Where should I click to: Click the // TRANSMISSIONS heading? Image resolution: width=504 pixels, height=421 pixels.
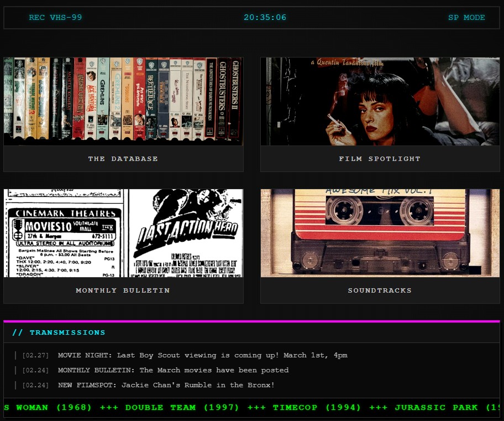[x=59, y=332]
